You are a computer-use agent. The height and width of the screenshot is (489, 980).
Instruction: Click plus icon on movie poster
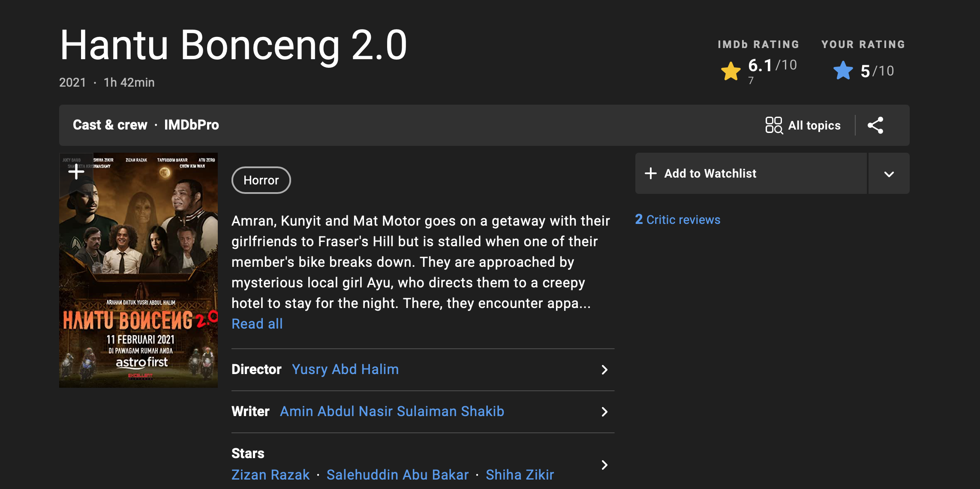pyautogui.click(x=76, y=172)
